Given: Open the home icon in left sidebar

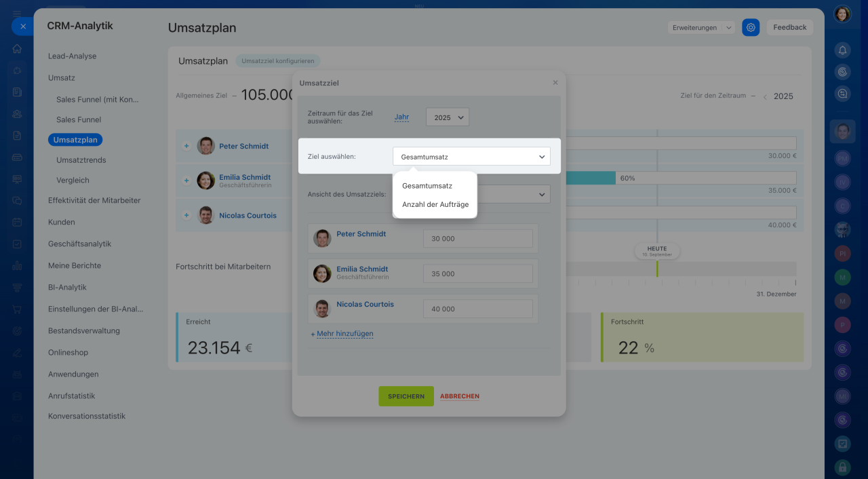Looking at the screenshot, I should point(17,49).
